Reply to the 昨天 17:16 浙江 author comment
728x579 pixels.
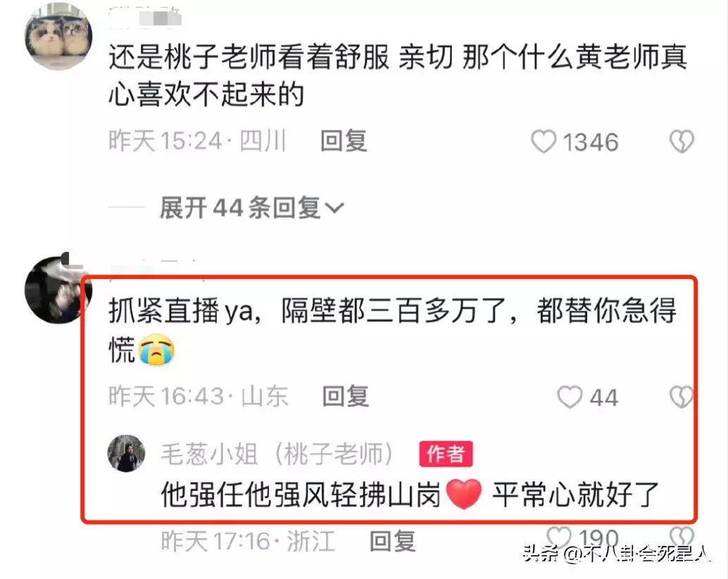pos(392,542)
